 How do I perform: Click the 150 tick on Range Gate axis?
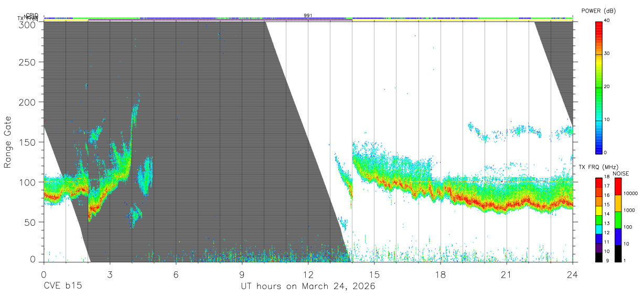27,142
